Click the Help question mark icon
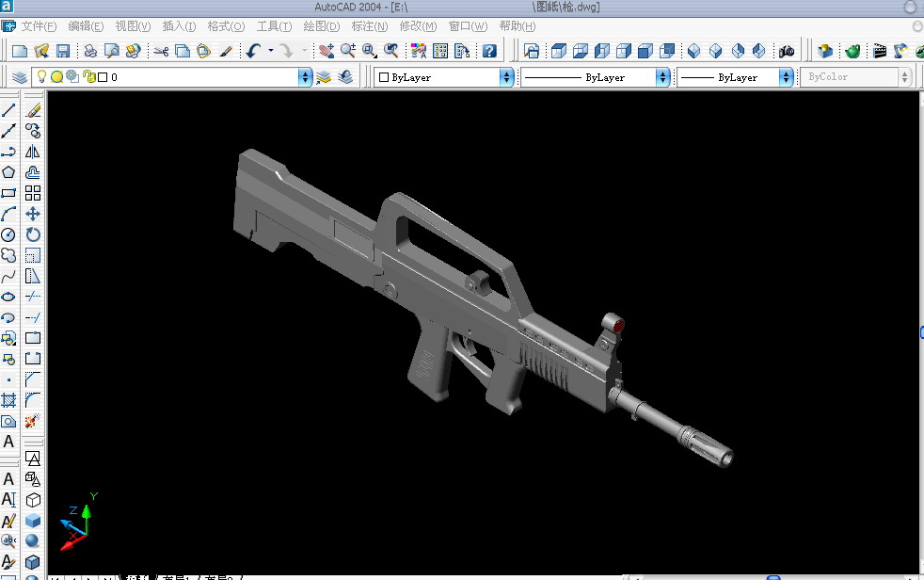Screen dimensions: 924x580 489,51
